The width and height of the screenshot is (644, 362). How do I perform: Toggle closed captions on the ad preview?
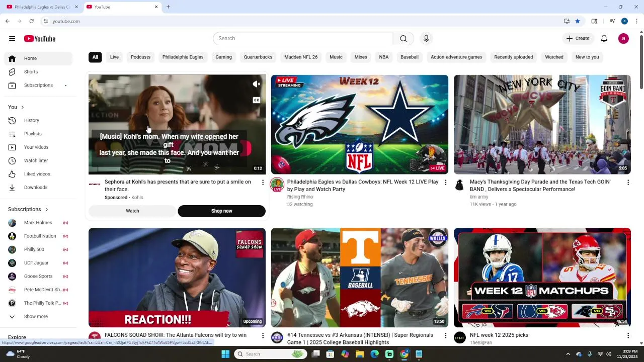point(257,100)
